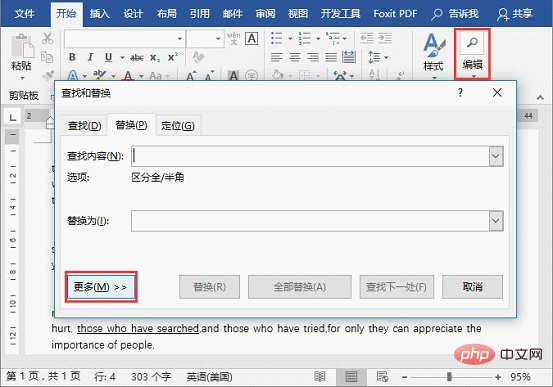This screenshot has height=387, width=553.
Task: Click the 取消 Cancel button
Action: coord(473,287)
